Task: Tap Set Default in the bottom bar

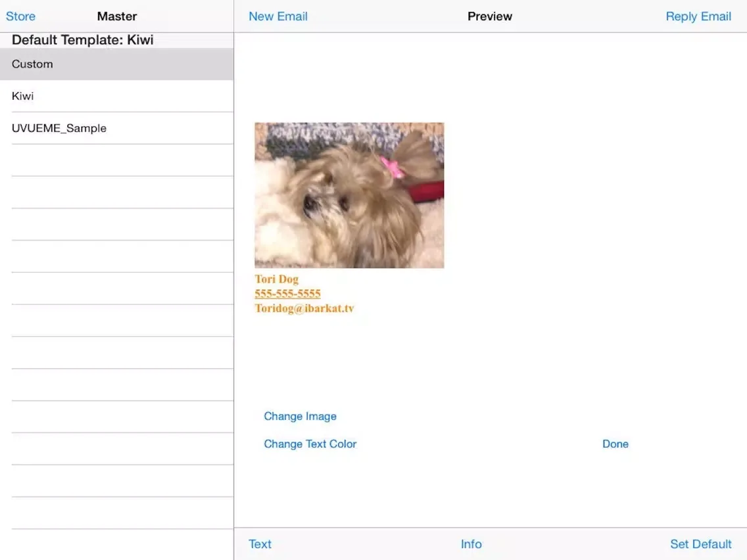Action: coord(700,544)
